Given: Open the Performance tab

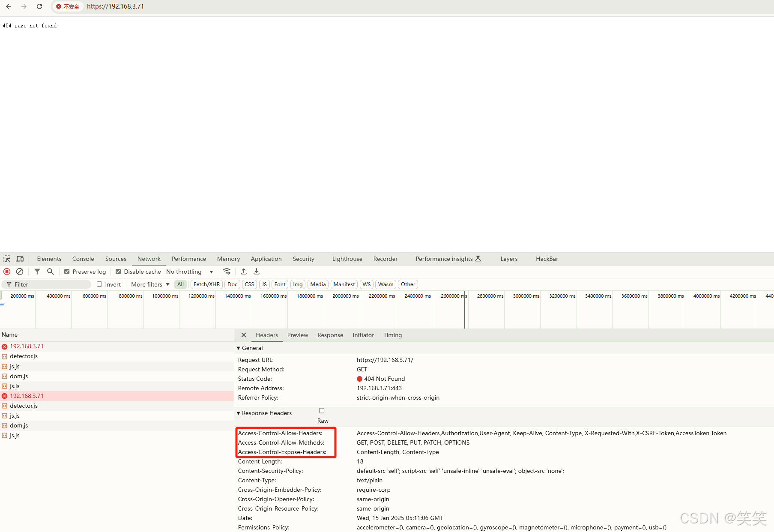Looking at the screenshot, I should click(189, 259).
